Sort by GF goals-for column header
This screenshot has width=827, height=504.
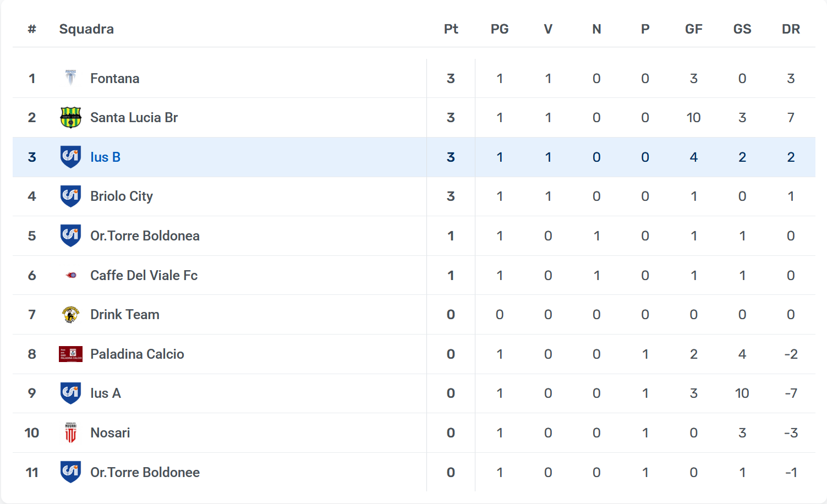693,29
